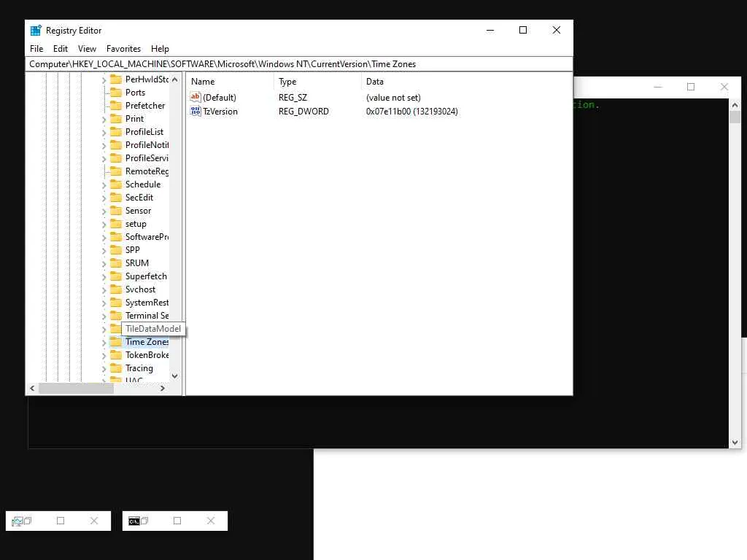Expand the SecEdit key chevron
The width and height of the screenshot is (747, 560).
pyautogui.click(x=104, y=198)
